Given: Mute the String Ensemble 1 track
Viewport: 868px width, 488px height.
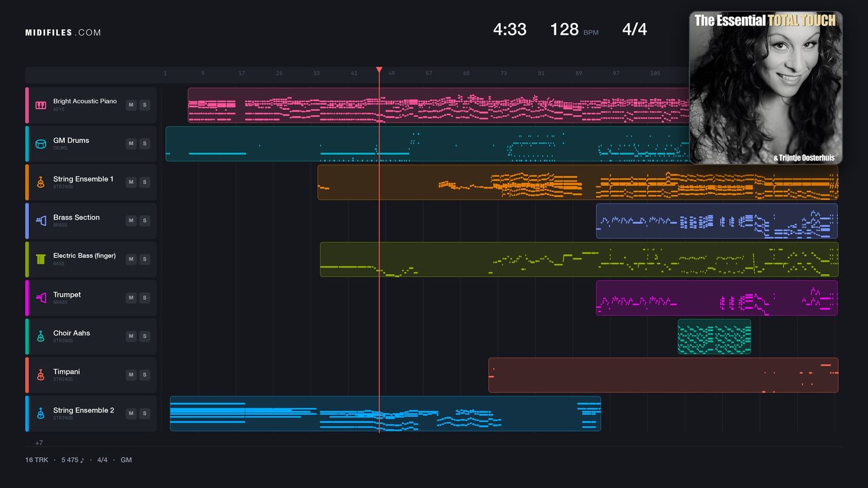Looking at the screenshot, I should click(x=131, y=182).
